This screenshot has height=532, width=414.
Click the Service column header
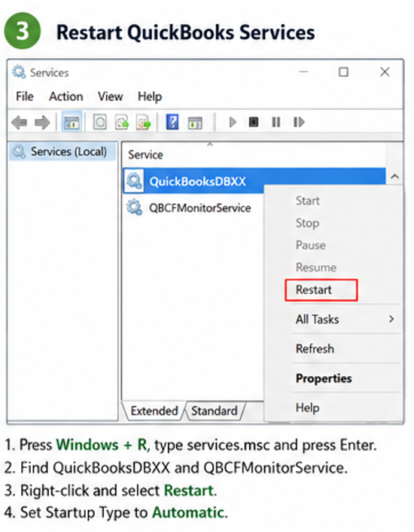pyautogui.click(x=145, y=155)
